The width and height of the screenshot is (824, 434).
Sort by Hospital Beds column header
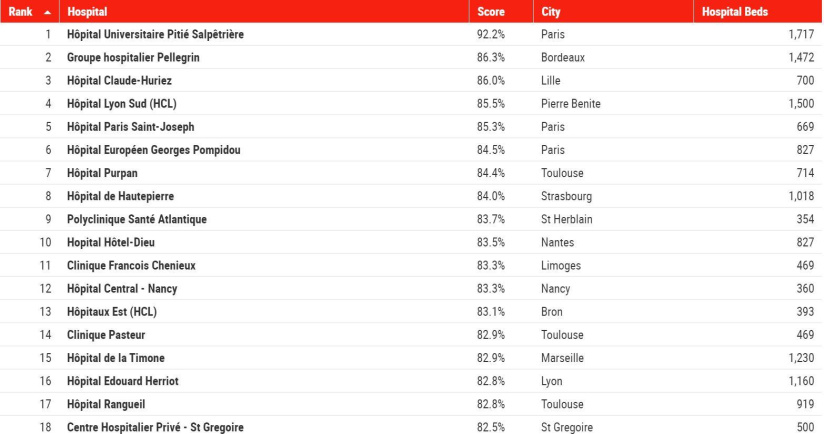[x=735, y=12]
